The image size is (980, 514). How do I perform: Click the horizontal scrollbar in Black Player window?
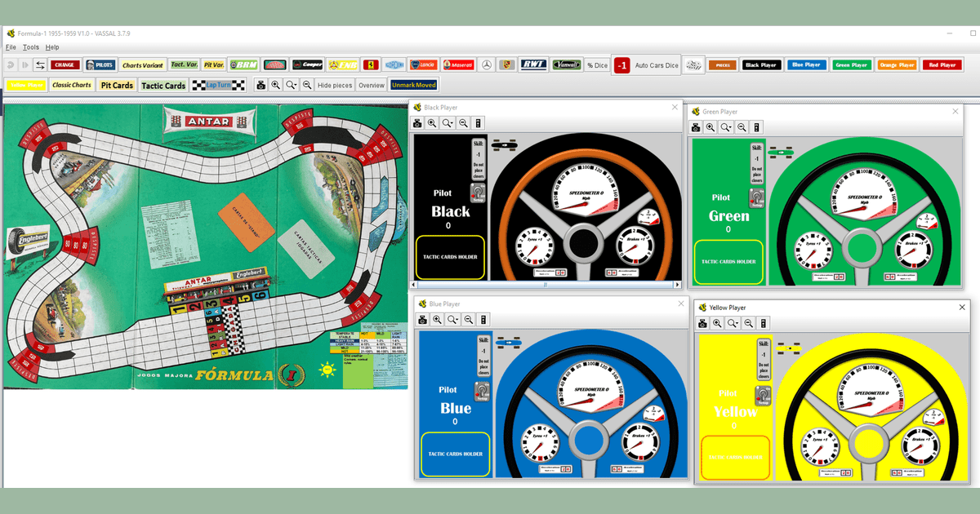point(546,285)
